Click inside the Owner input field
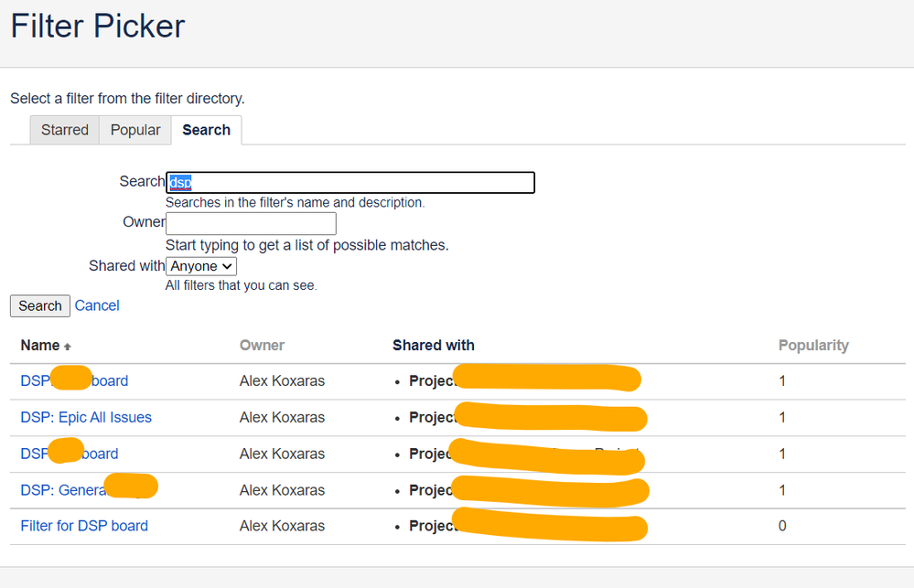 click(x=250, y=223)
